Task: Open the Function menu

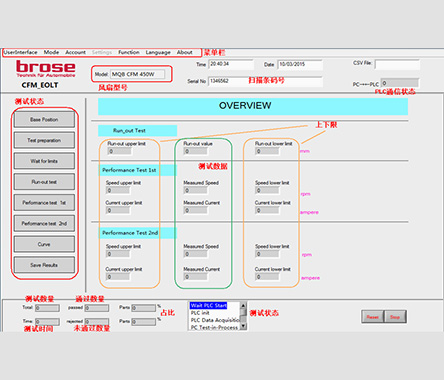Action: click(129, 52)
